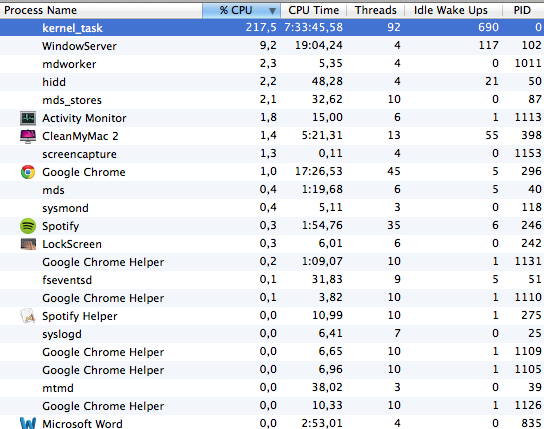The image size is (544, 429).
Task: Click kernel_task CPU time 7:33:45,58
Action: tap(313, 27)
